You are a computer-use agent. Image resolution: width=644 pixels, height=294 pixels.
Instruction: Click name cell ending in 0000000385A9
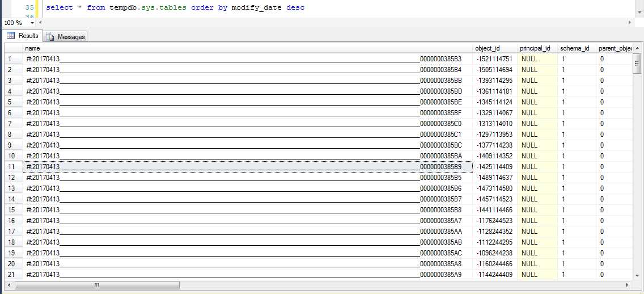coord(248,274)
